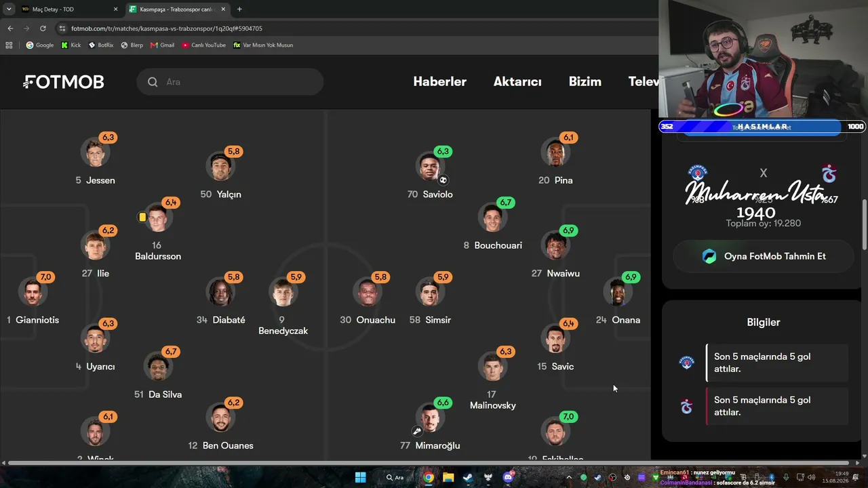The height and width of the screenshot is (488, 868).
Task: Click the Trabzonspor crest in Bilgiler
Action: (687, 406)
